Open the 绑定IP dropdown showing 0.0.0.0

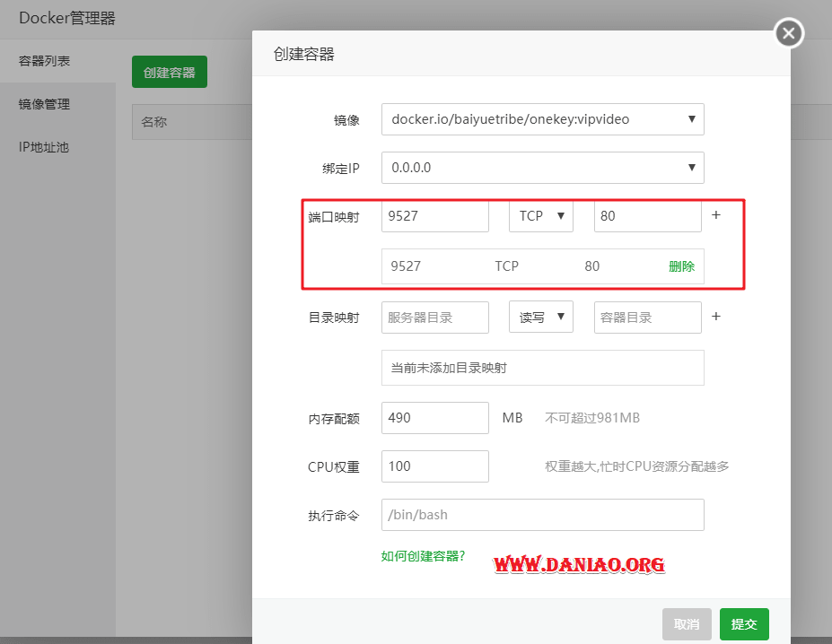click(542, 168)
